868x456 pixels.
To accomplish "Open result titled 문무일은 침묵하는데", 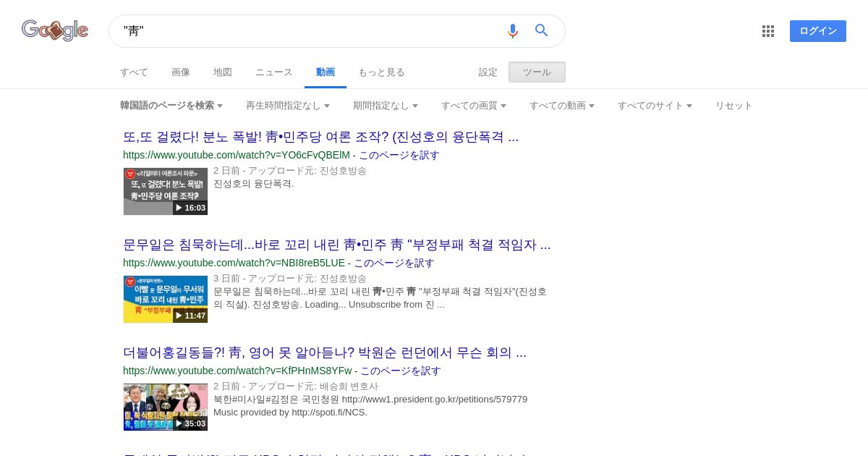I will click(337, 245).
